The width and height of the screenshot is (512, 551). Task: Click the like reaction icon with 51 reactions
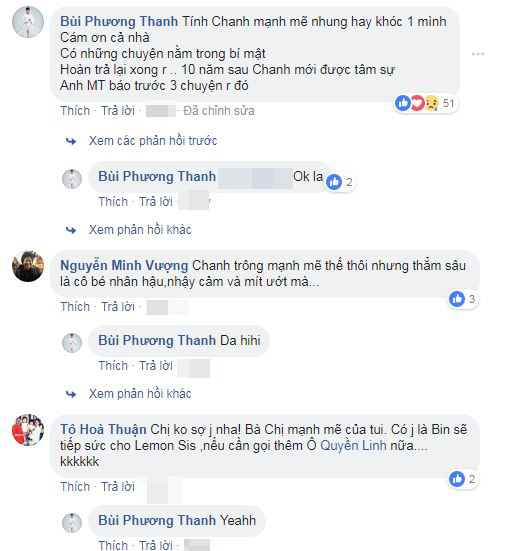pos(402,103)
